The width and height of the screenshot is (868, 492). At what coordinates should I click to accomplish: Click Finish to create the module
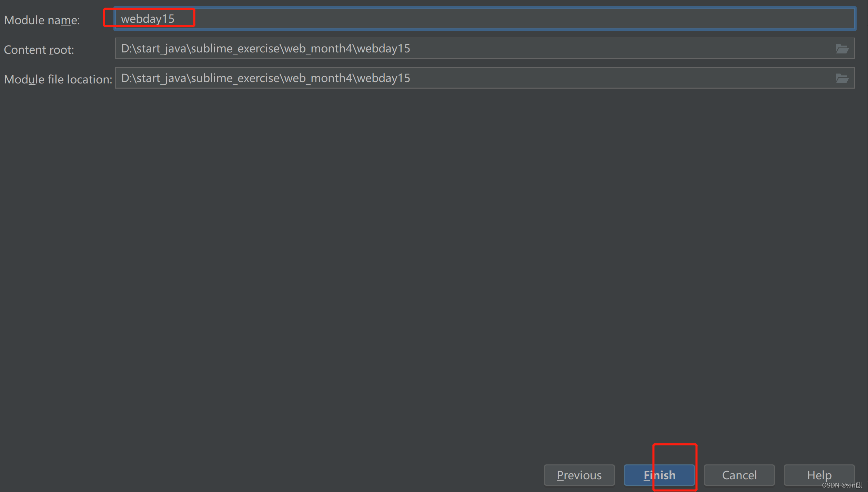(659, 475)
